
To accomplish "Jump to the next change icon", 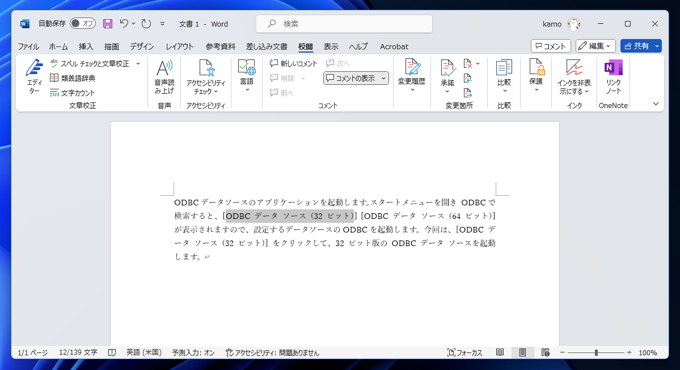I will (468, 93).
